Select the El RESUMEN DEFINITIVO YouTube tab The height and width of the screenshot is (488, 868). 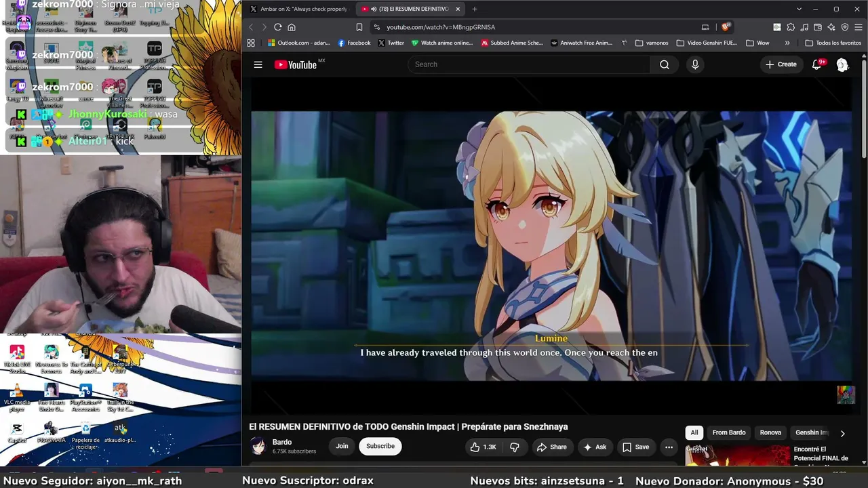[409, 9]
